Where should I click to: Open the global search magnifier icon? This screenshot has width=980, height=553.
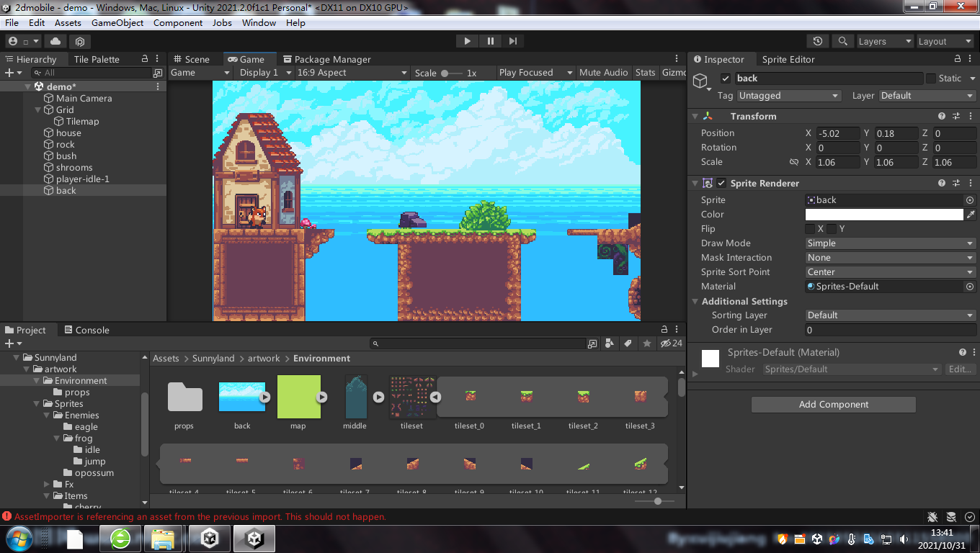[x=842, y=41]
